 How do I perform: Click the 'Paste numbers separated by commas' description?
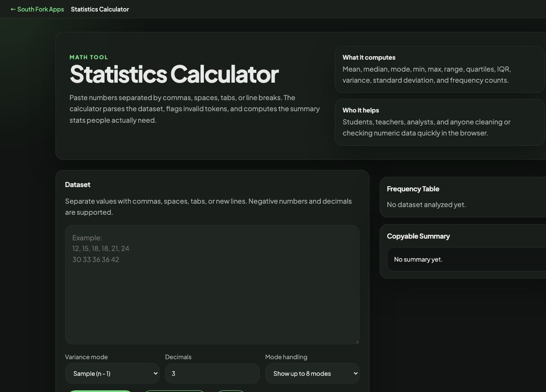click(x=195, y=109)
